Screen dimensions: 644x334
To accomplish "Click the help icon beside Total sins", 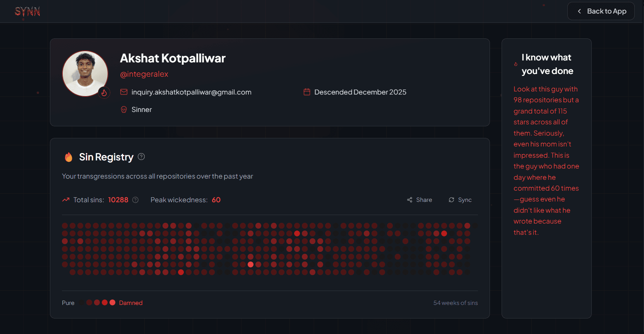I will [135, 200].
